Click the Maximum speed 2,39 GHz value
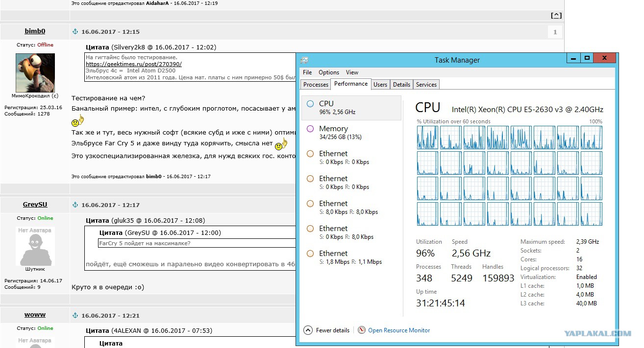The width and height of the screenshot is (644, 348). point(587,242)
